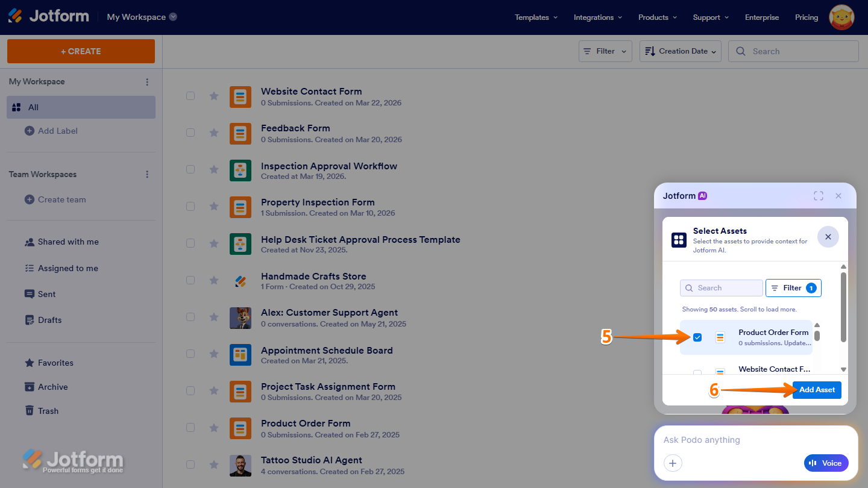Open the Support menu
Viewport: 868px width, 488px height.
pyautogui.click(x=710, y=17)
